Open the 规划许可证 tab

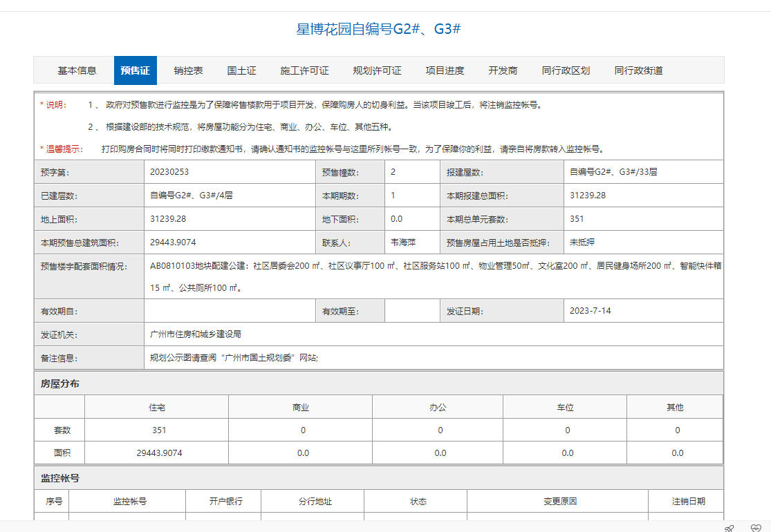click(377, 70)
